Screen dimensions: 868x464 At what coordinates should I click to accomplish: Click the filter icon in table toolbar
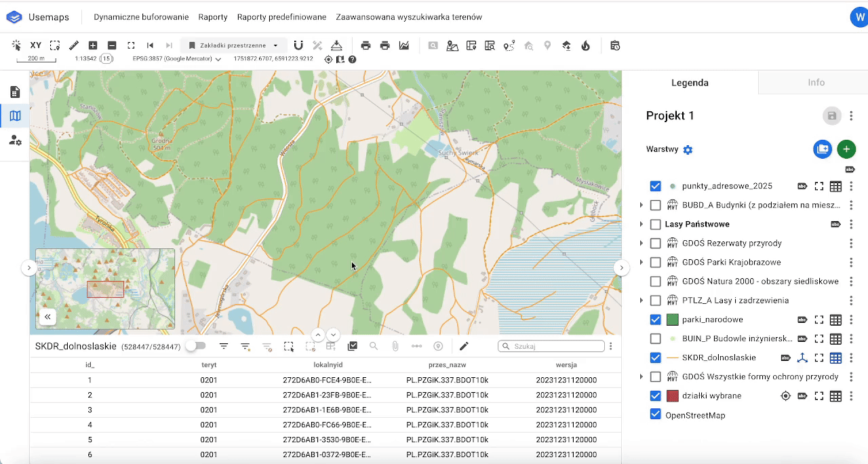point(224,346)
